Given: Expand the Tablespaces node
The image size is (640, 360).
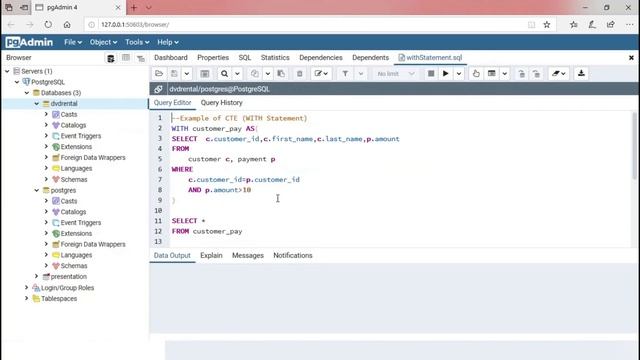Looking at the screenshot, I should pyautogui.click(x=27, y=298).
